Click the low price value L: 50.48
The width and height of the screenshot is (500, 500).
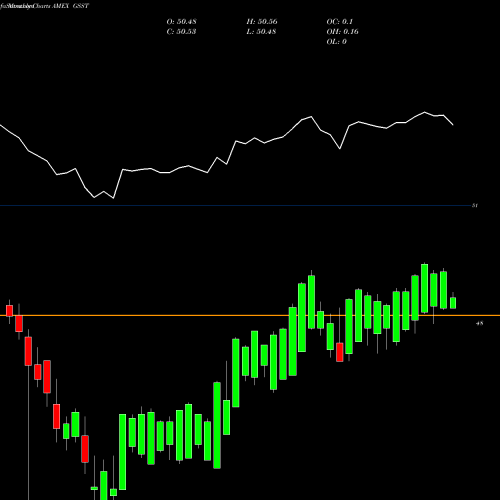point(261,32)
